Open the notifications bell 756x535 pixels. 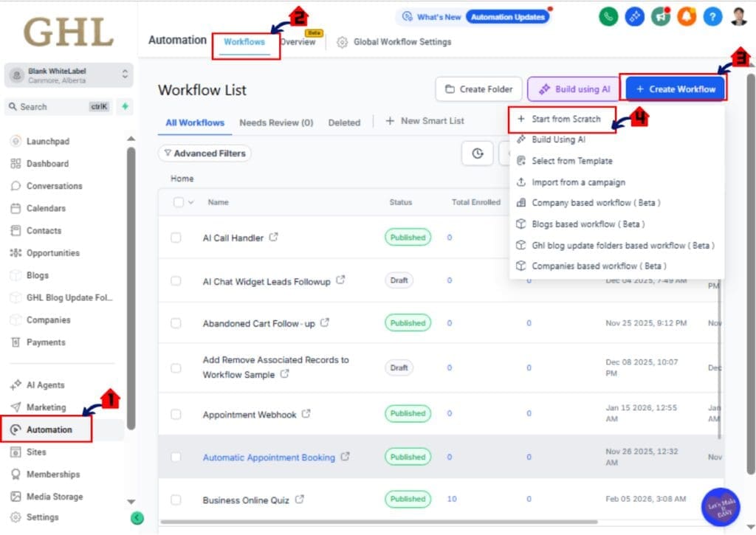click(x=687, y=16)
